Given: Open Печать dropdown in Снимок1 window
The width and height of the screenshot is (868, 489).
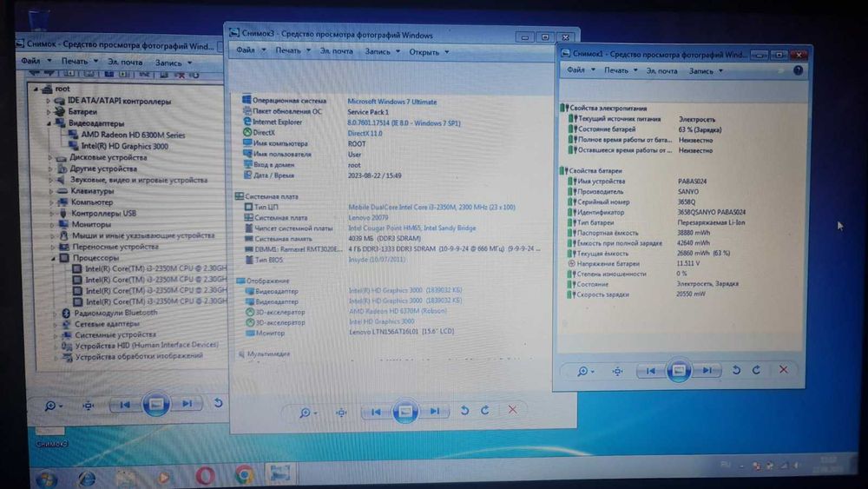Looking at the screenshot, I should (x=621, y=70).
